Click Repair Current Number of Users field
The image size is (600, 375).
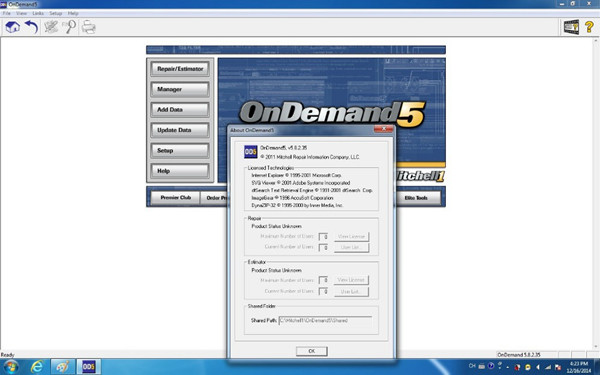coord(323,248)
